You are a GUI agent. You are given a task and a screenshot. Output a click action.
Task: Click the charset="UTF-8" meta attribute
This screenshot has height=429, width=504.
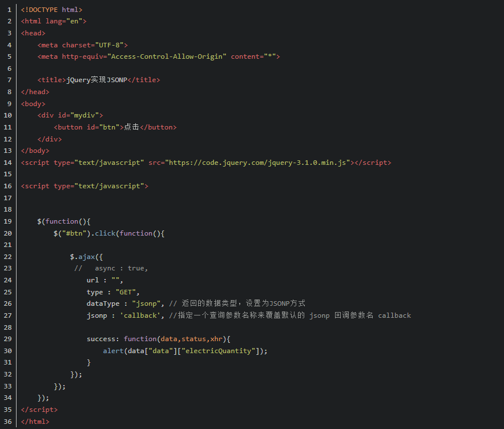pos(93,45)
